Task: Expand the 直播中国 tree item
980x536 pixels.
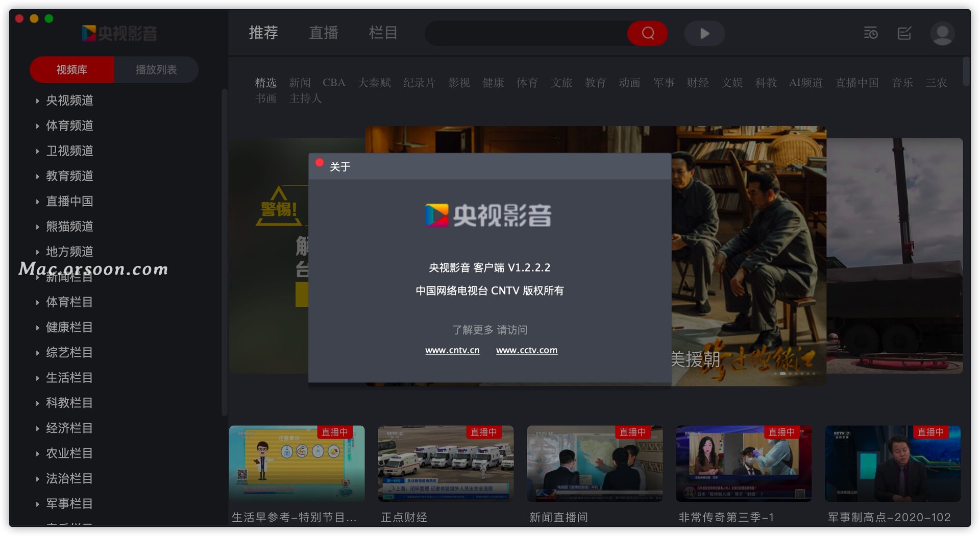Action: pyautogui.click(x=38, y=201)
